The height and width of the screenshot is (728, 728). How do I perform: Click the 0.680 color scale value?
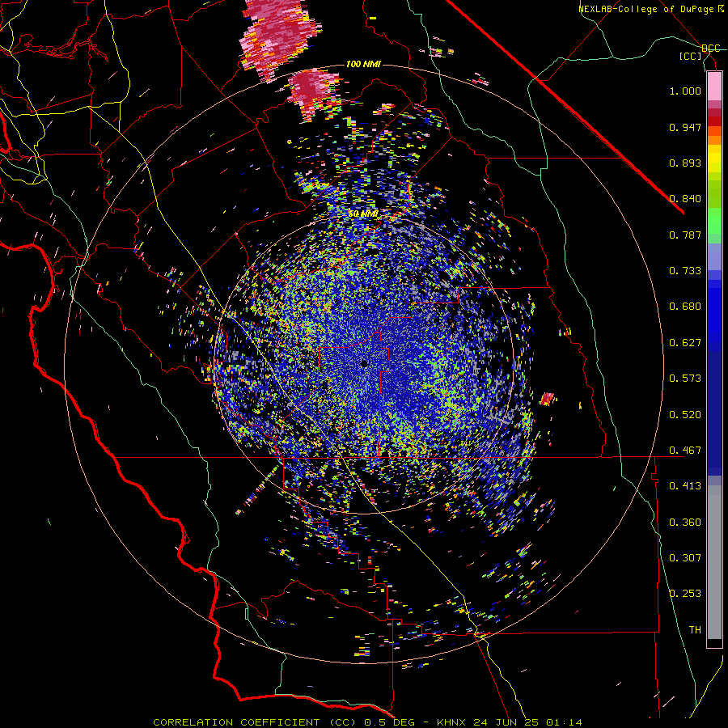[685, 307]
